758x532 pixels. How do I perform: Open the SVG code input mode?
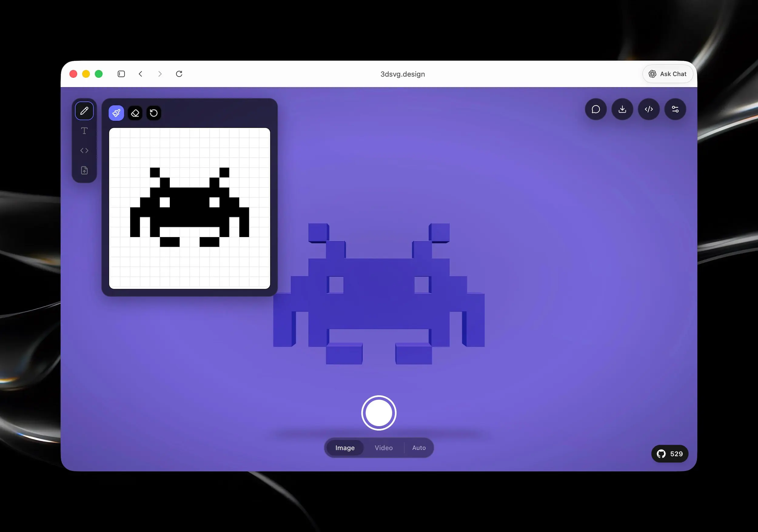84,150
